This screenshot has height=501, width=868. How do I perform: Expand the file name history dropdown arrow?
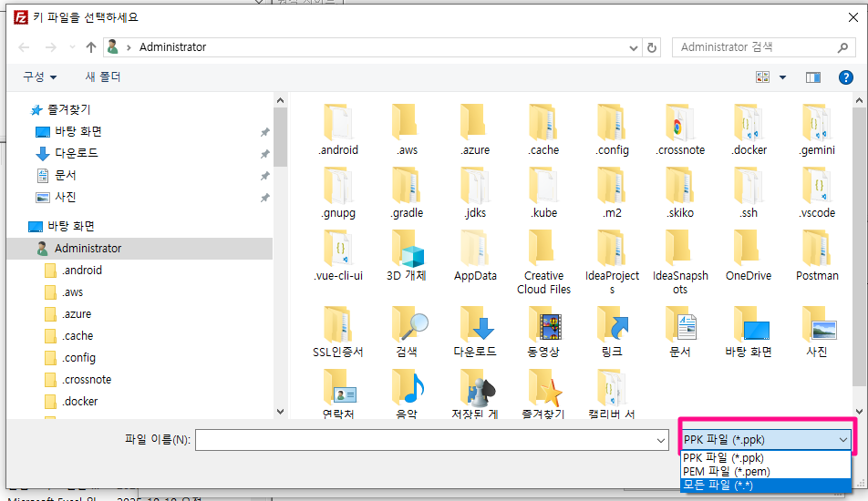click(x=660, y=441)
